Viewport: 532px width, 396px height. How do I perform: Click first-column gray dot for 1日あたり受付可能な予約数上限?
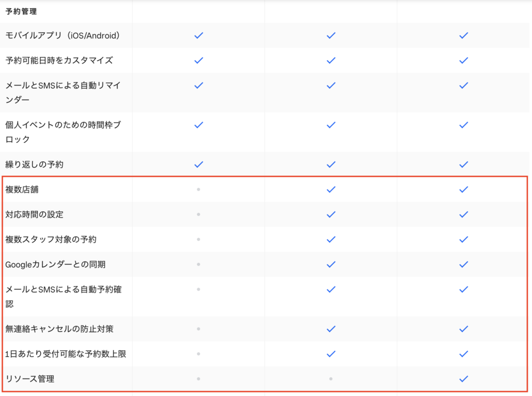click(198, 354)
